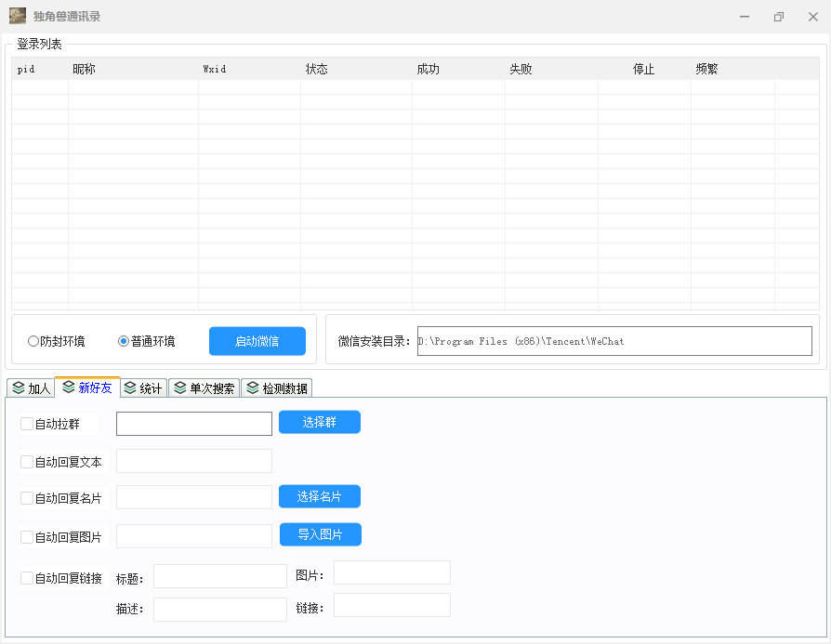831x644 pixels.
Task: Click the 独角兽通讯录 app icon in title bar
Action: click(18, 16)
